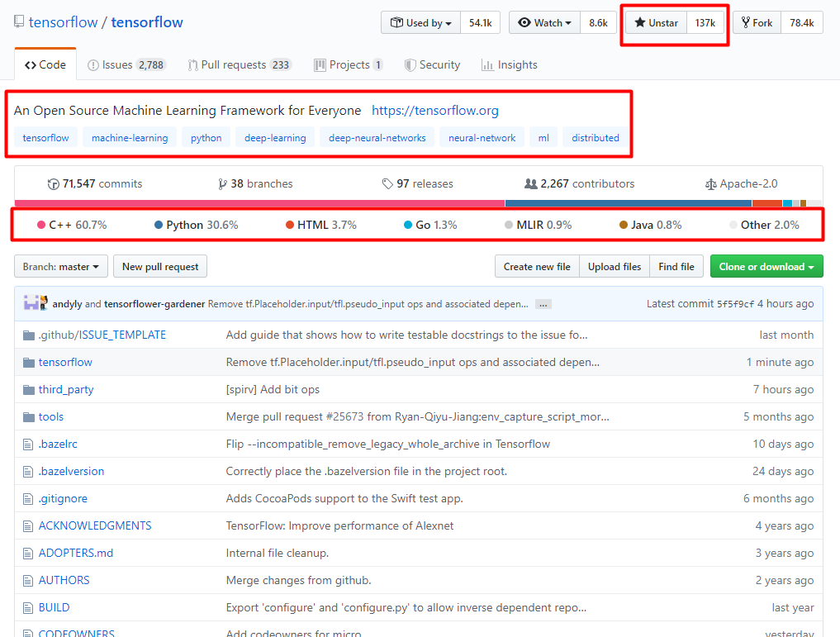The image size is (840, 637).
Task: Open the Issues tab
Action: click(126, 64)
